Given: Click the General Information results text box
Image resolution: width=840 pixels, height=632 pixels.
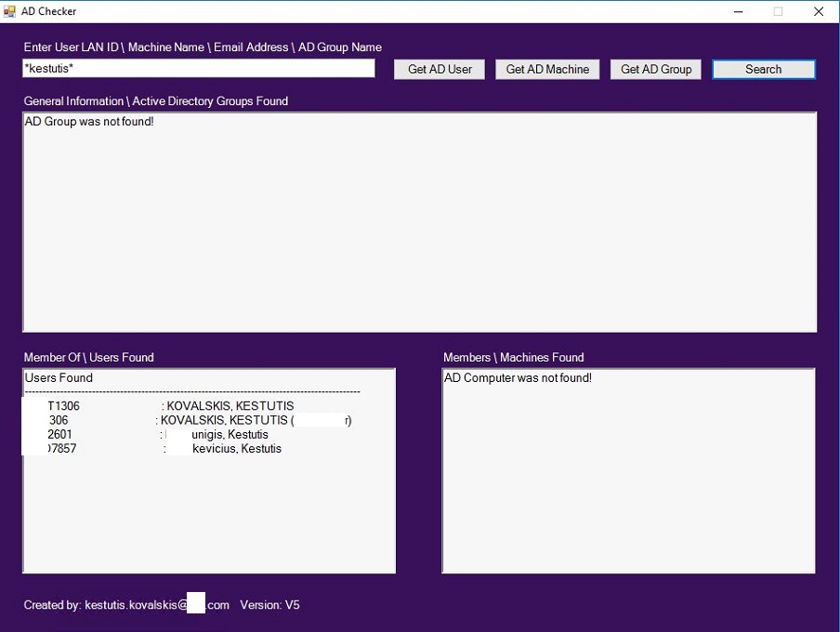Looking at the screenshot, I should coord(419,222).
